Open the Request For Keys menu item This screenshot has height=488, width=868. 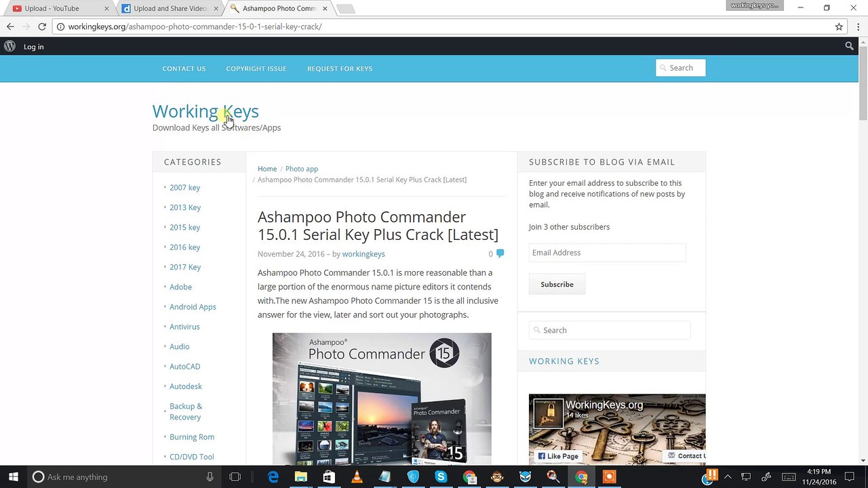coord(340,68)
